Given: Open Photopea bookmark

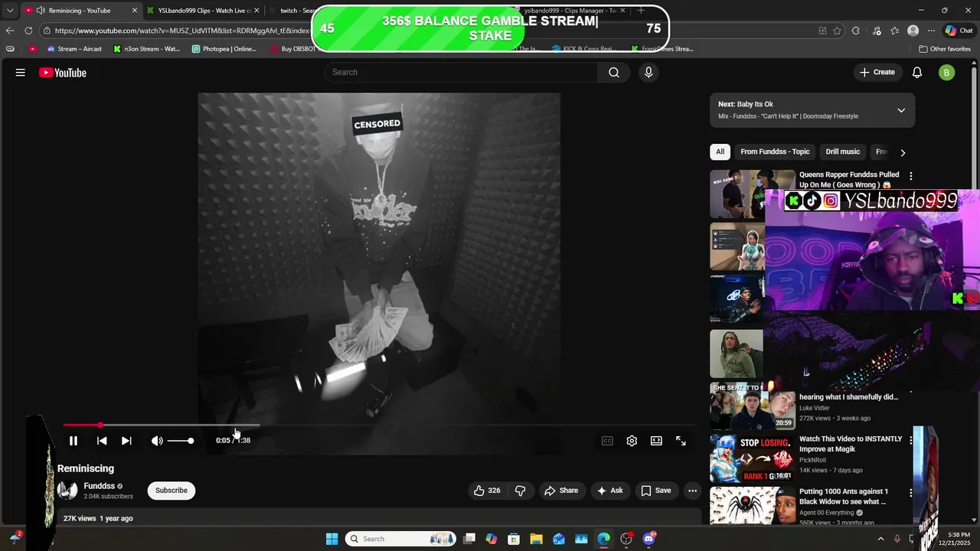Looking at the screenshot, I should point(224,49).
